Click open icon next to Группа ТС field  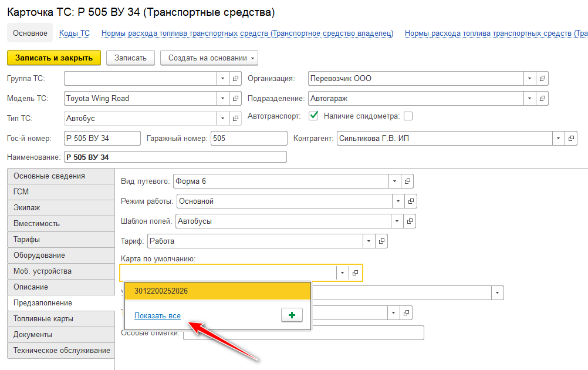click(235, 79)
